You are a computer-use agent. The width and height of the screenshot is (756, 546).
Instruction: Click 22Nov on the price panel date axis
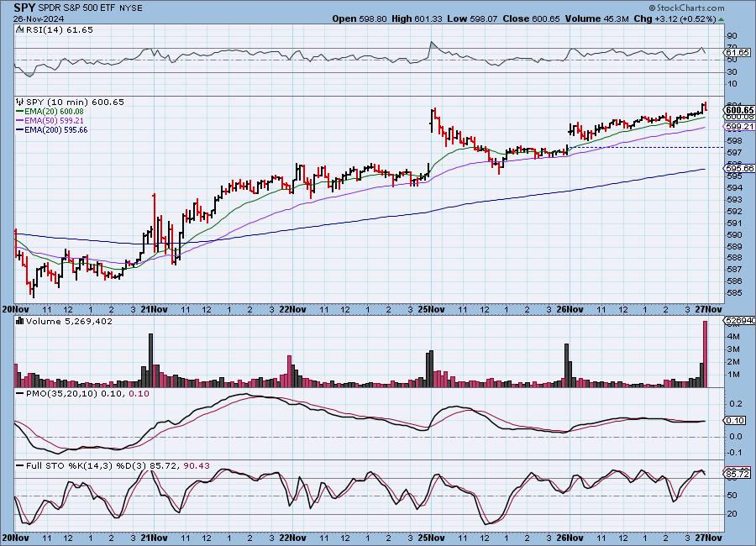tap(293, 309)
